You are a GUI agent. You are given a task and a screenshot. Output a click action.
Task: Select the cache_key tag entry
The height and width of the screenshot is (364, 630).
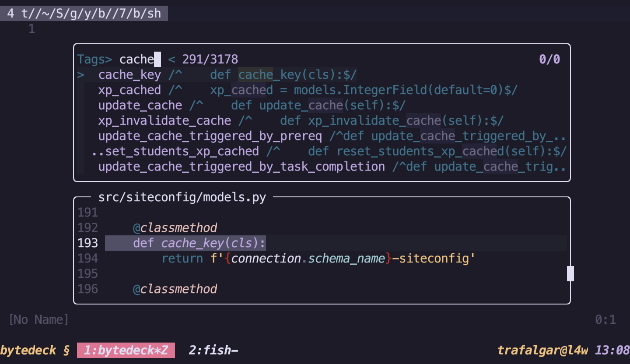point(129,74)
